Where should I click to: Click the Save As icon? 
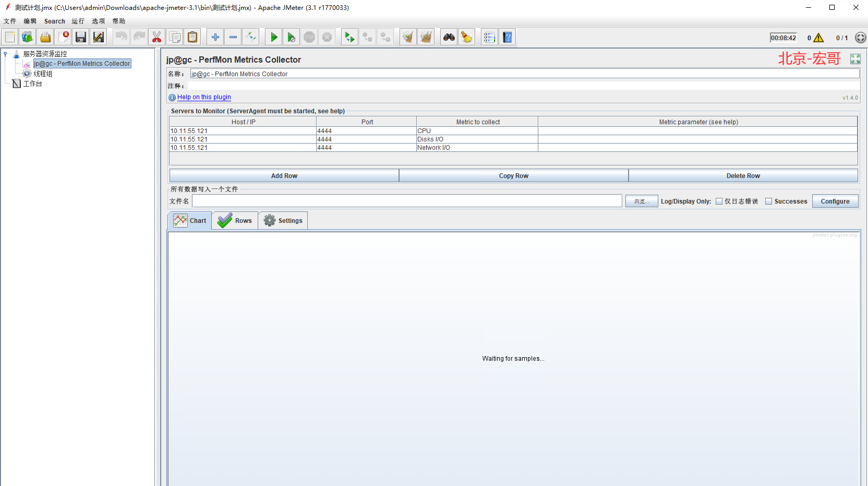coord(99,37)
